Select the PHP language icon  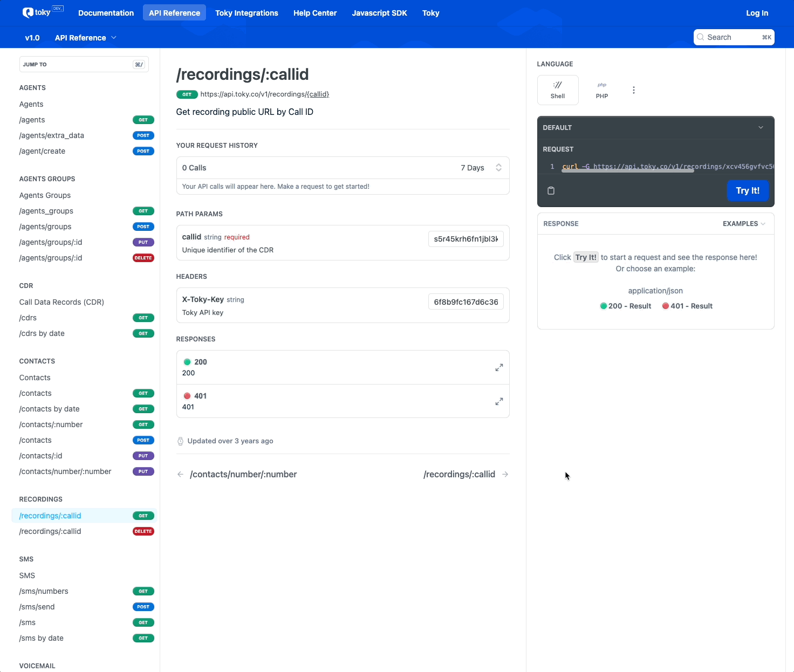pos(601,90)
